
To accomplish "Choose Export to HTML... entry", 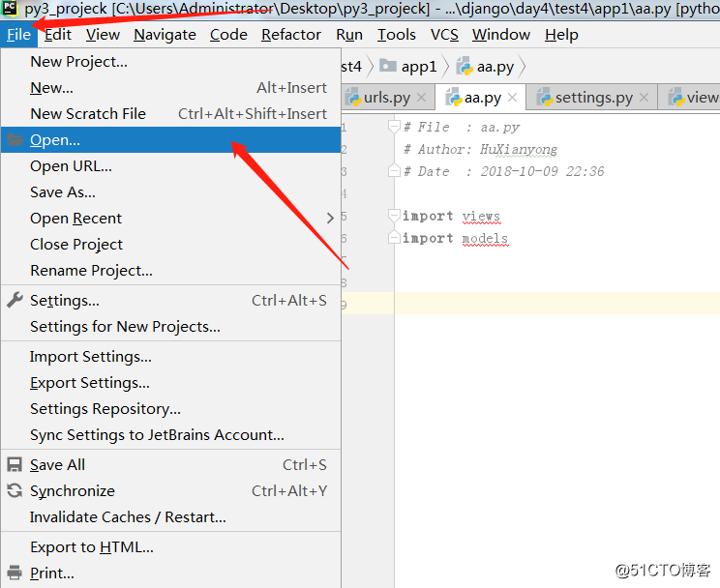I will click(171, 547).
